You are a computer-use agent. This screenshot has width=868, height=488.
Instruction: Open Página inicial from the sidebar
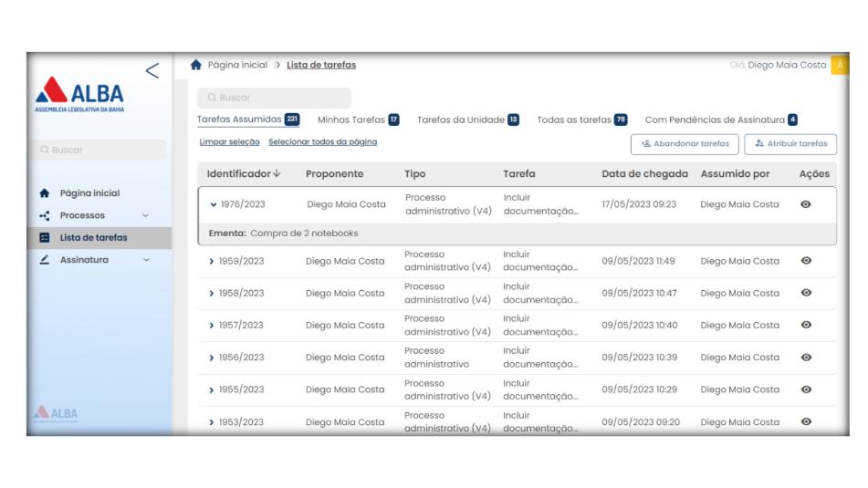pyautogui.click(x=89, y=193)
